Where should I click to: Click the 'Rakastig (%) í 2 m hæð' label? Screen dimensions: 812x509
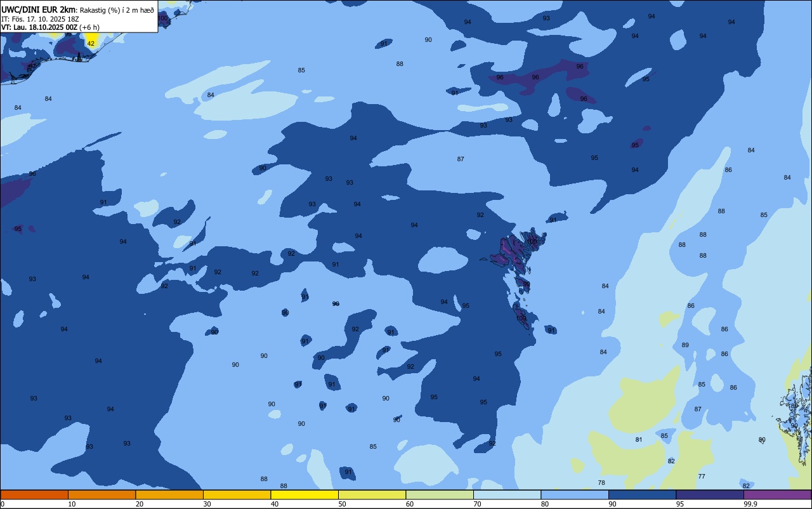[117, 10]
